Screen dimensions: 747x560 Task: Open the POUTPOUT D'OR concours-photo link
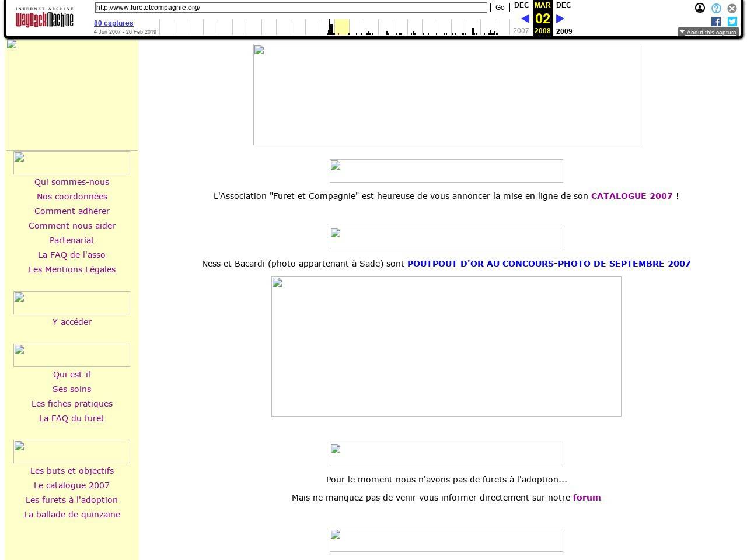coord(549,264)
